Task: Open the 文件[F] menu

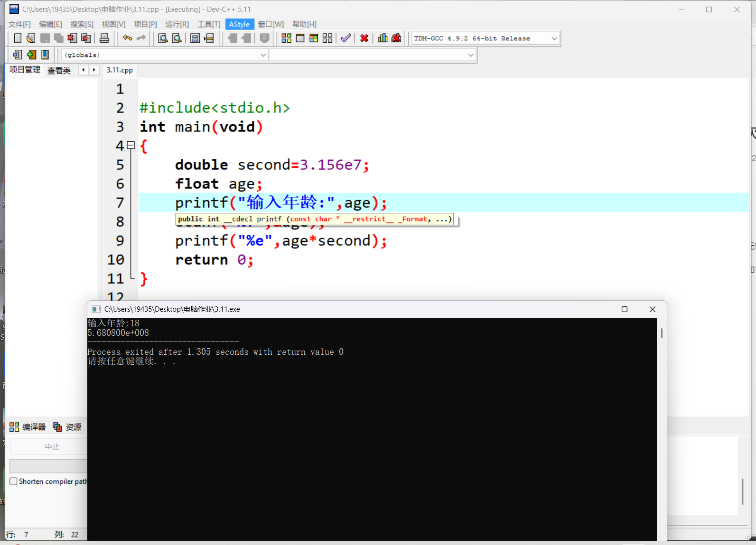Action: [x=19, y=24]
